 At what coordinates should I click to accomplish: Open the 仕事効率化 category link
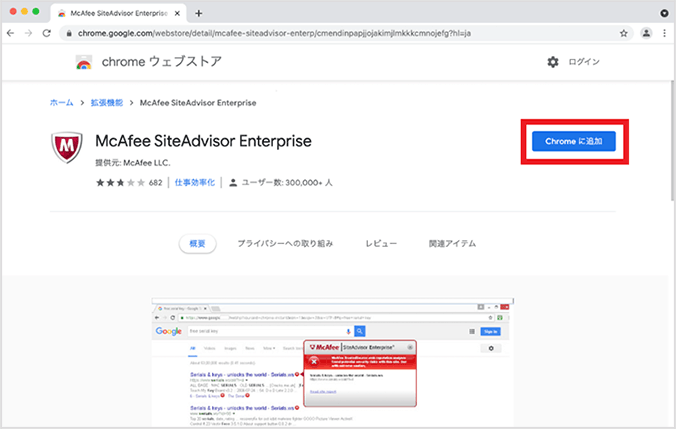click(194, 183)
